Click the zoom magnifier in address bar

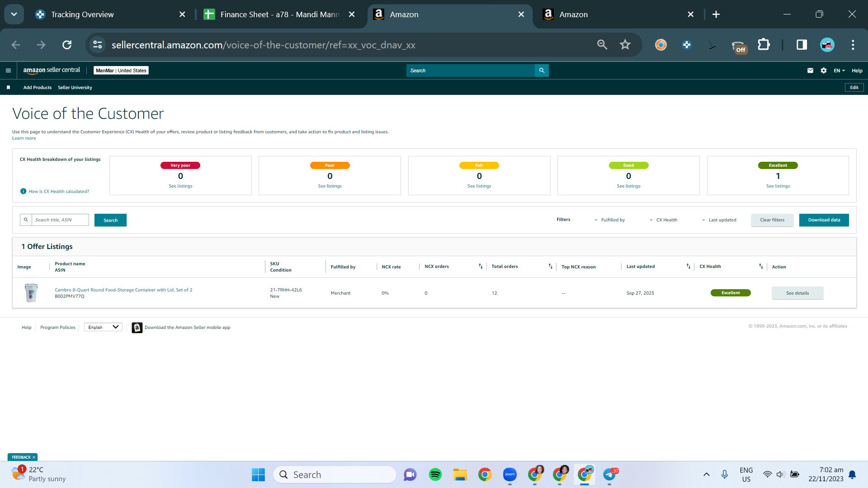(602, 45)
